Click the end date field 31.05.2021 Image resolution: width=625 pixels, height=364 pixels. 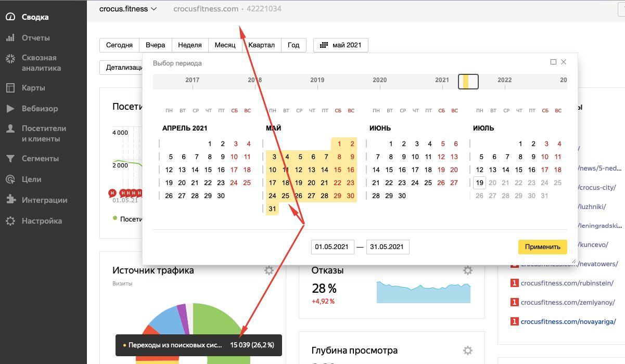click(388, 247)
